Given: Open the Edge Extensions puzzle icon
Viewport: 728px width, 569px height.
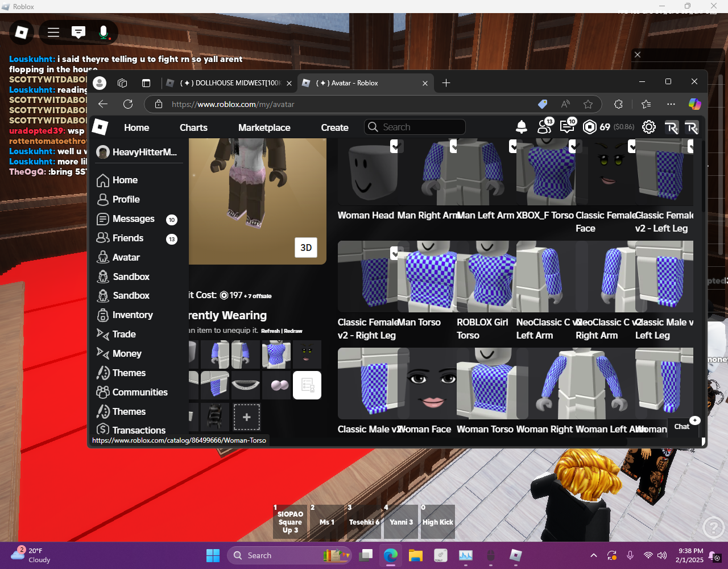Looking at the screenshot, I should (x=618, y=104).
